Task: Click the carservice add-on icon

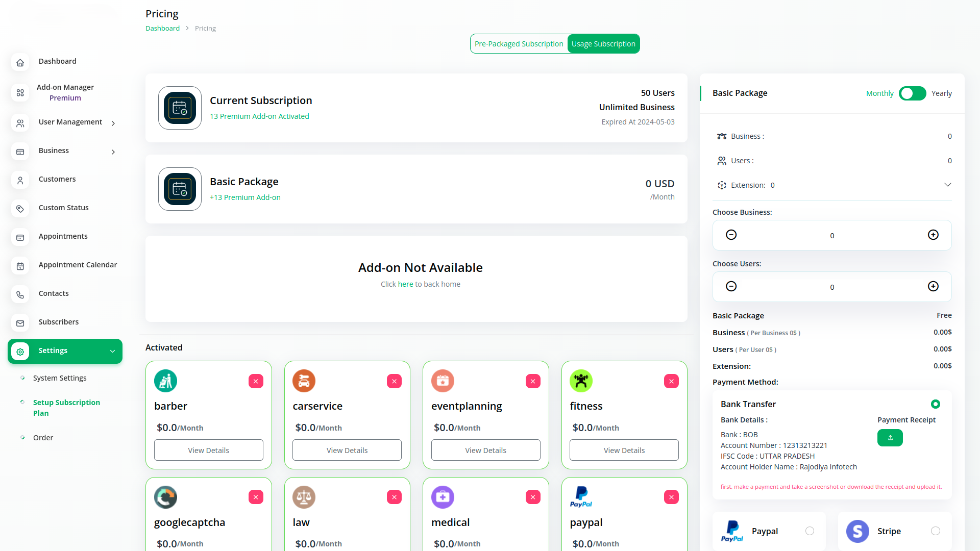Action: pos(304,381)
